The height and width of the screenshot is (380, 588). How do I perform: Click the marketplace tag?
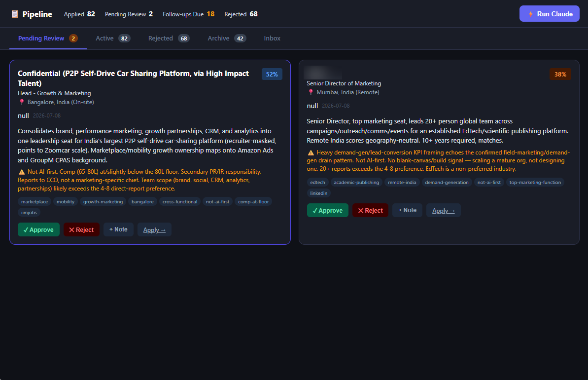point(35,202)
